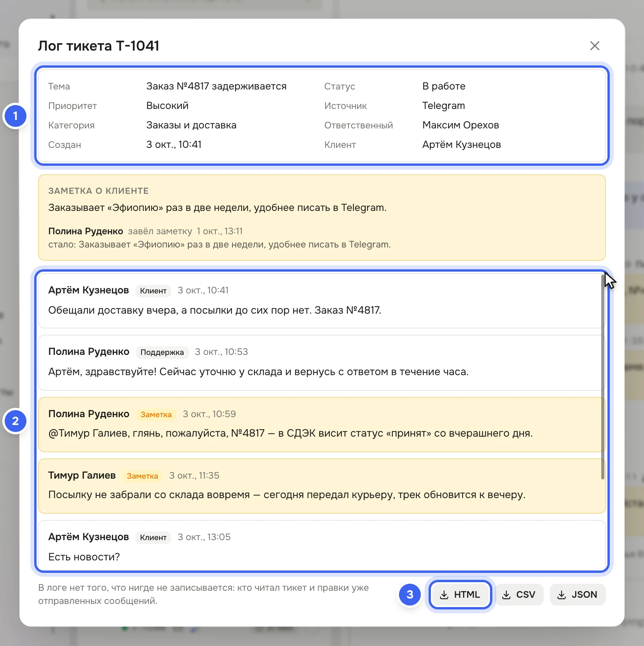Click the message list scrollbar
The image size is (644, 646).
(x=603, y=377)
